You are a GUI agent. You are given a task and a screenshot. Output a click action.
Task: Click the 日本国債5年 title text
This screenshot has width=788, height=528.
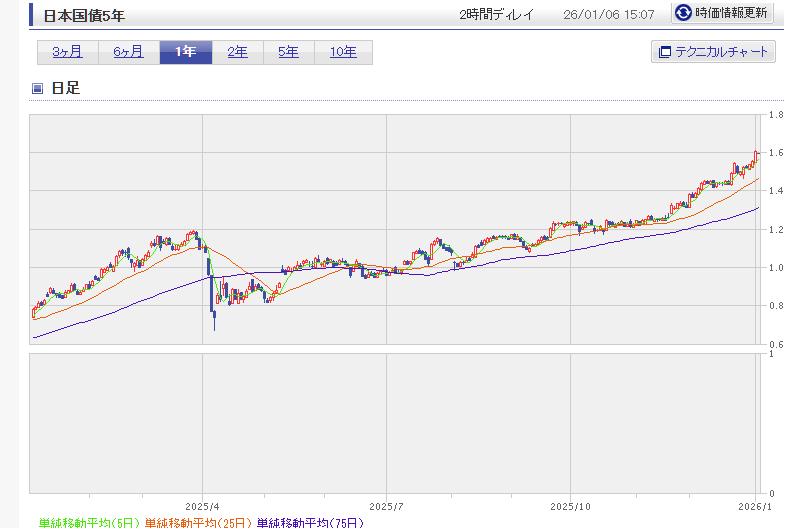point(84,15)
